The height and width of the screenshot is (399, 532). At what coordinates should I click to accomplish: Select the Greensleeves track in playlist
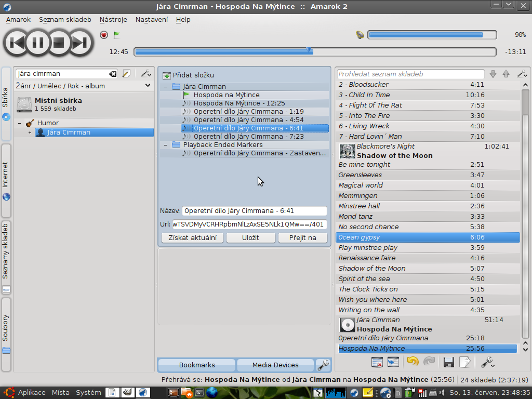tap(428, 175)
